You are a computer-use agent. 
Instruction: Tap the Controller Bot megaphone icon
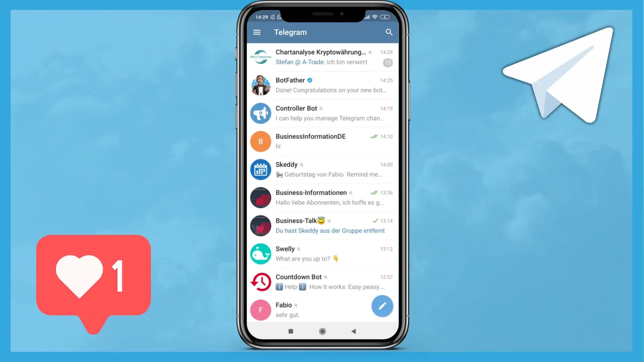261,113
